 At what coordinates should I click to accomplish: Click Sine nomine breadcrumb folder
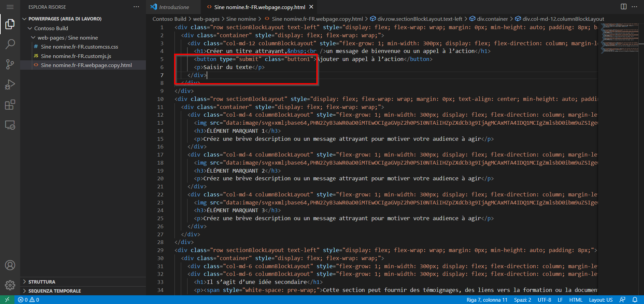click(241, 19)
